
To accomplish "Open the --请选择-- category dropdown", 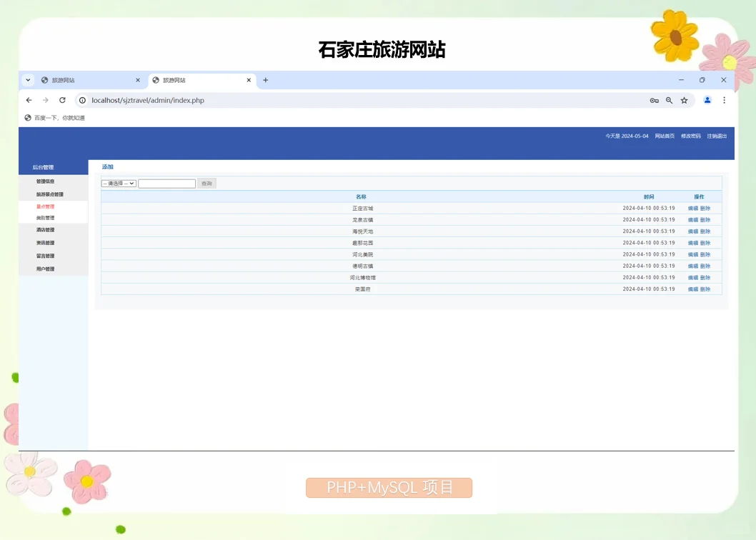I will coord(119,183).
